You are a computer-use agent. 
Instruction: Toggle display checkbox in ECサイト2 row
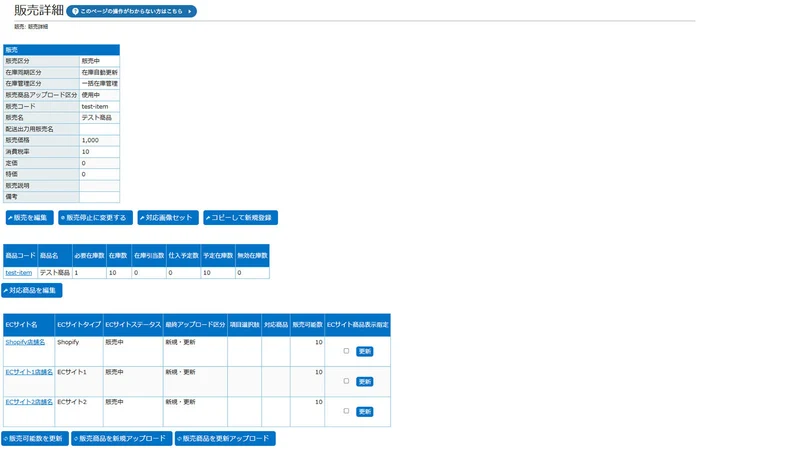pos(346,411)
